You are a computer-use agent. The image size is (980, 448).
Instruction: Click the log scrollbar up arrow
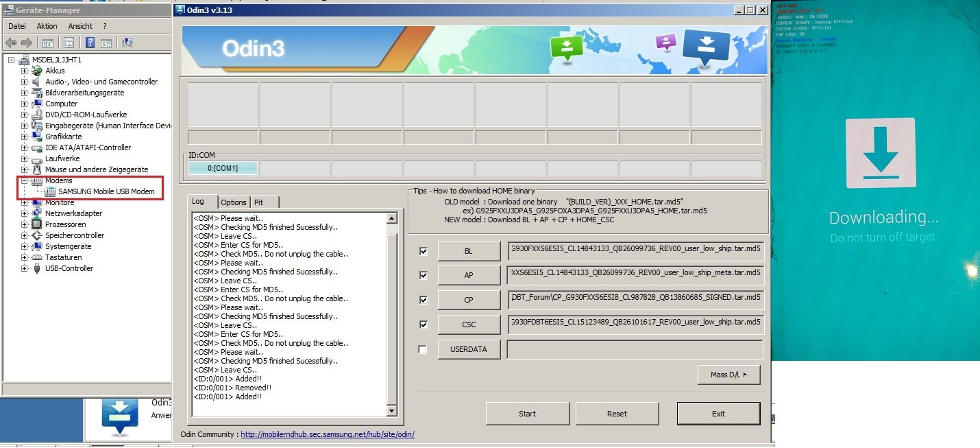[x=392, y=218]
